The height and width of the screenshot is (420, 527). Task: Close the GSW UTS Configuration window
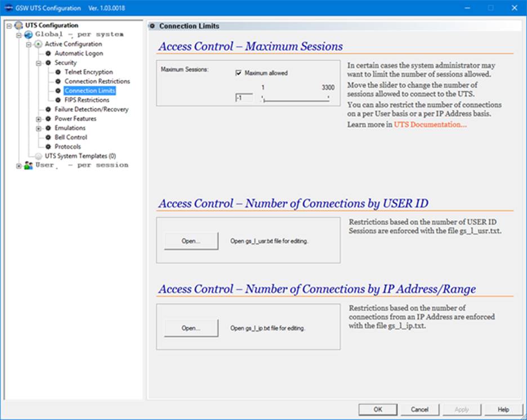tap(514, 8)
